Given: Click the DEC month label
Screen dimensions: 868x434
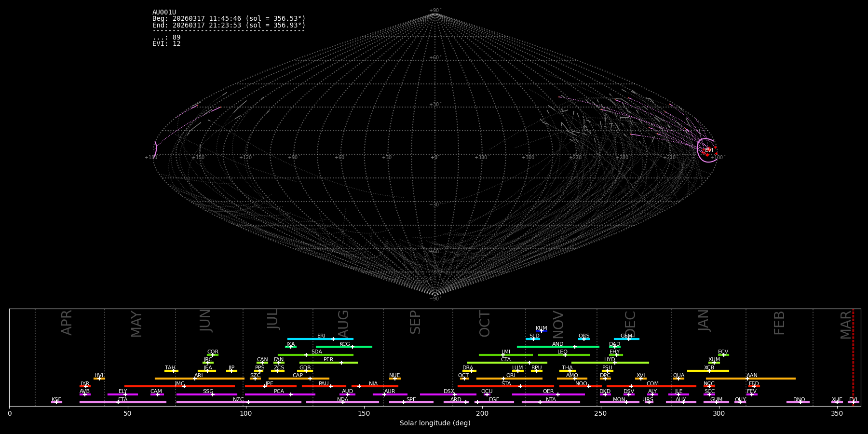Looking at the screenshot, I should [x=630, y=324].
